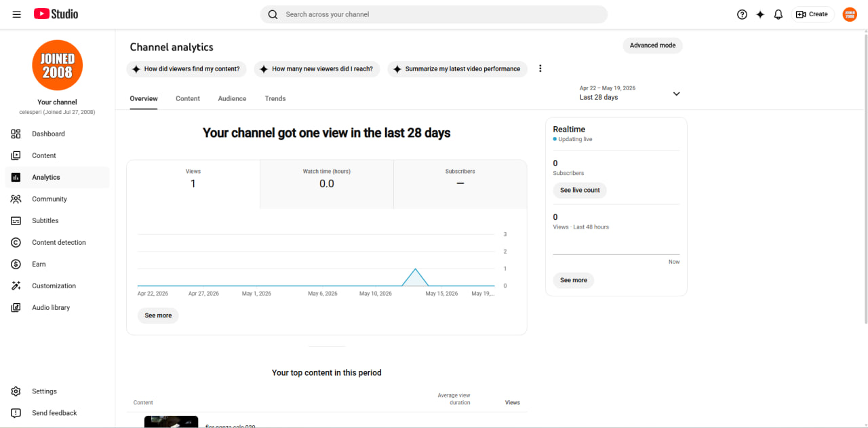Viewport: 868px width, 428px height.
Task: Open Earn in the sidebar
Action: [58, 264]
